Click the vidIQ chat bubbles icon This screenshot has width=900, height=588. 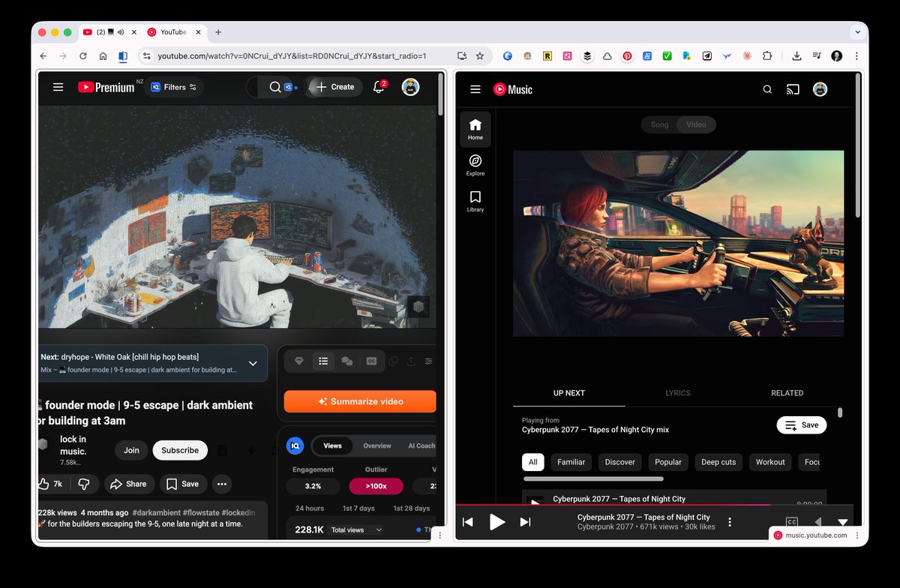[x=347, y=361]
